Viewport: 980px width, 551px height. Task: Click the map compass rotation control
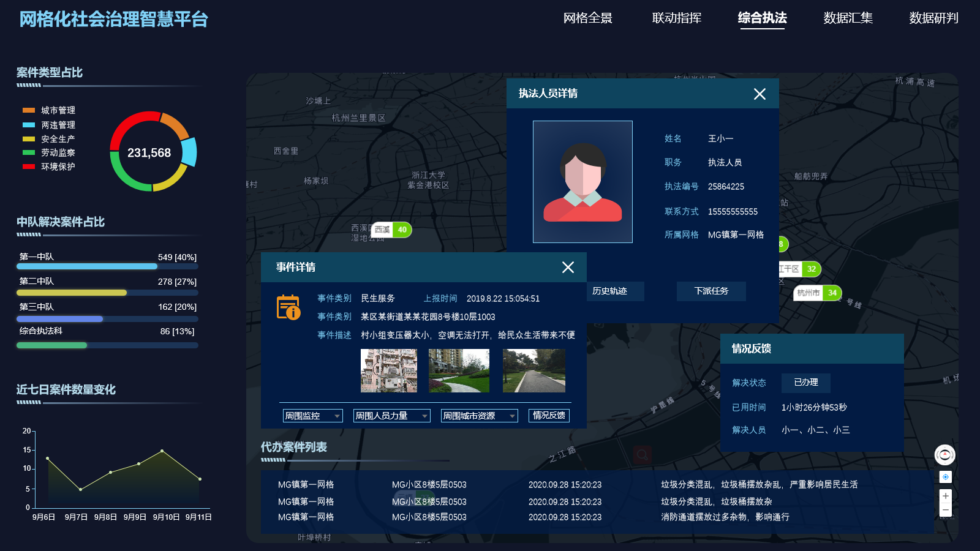(944, 455)
